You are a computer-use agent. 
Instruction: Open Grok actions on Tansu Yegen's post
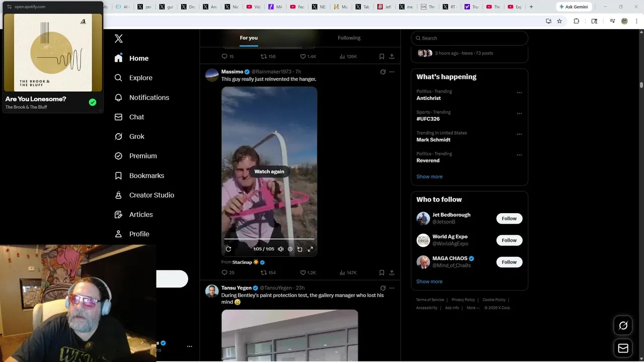click(383, 288)
